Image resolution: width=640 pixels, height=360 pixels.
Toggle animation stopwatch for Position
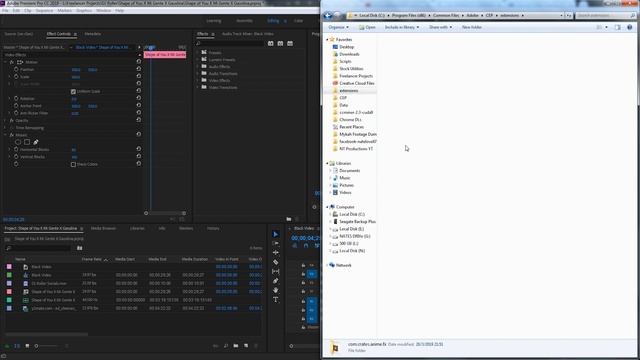16,69
